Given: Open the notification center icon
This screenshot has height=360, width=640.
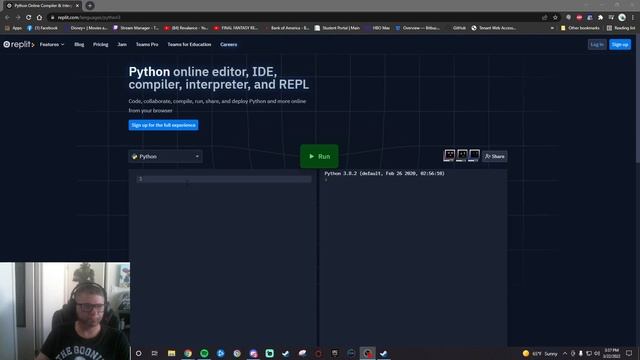Looking at the screenshot, I should pos(629,353).
